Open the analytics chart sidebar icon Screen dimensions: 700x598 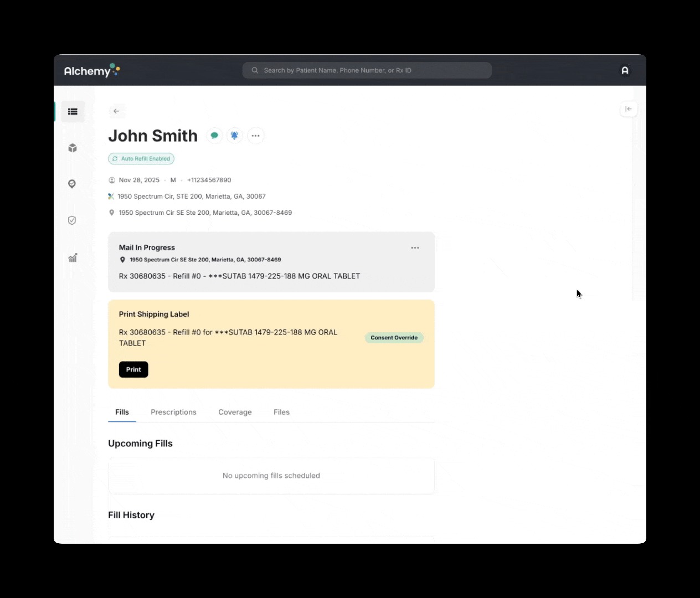click(x=73, y=257)
